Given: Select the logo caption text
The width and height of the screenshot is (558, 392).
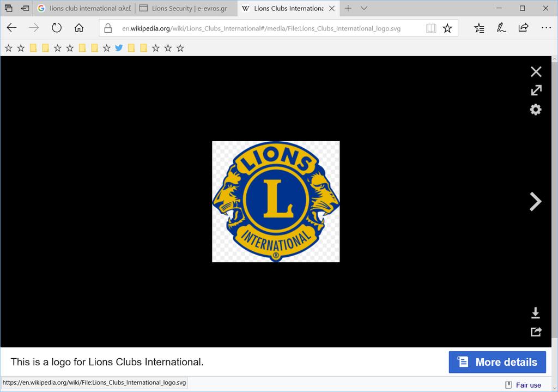Looking at the screenshot, I should 107,362.
